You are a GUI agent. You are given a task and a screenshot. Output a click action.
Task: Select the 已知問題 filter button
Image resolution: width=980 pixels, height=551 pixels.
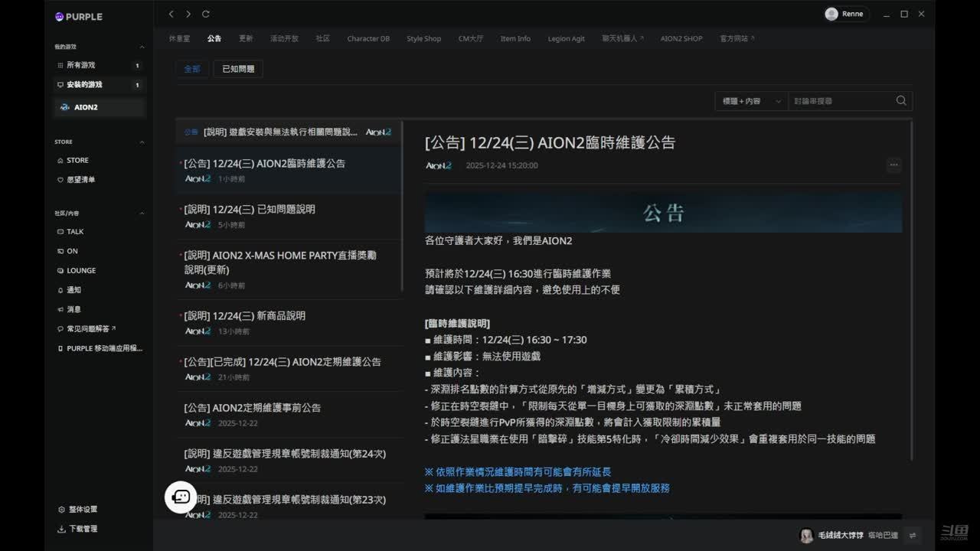(x=238, y=69)
